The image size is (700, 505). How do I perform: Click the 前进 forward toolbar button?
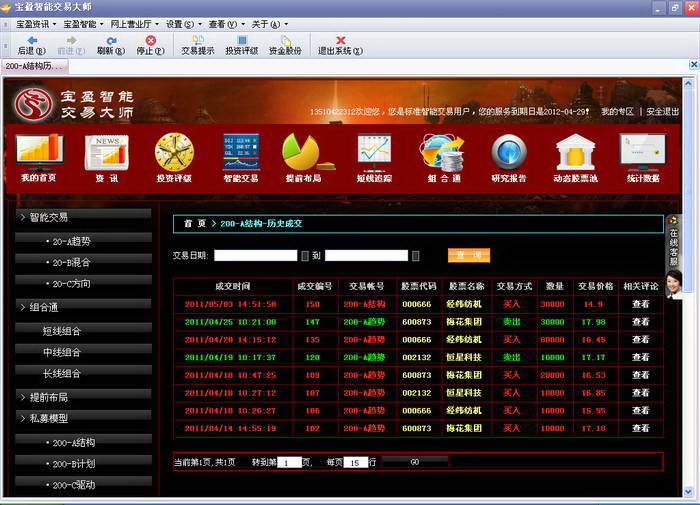click(x=71, y=46)
